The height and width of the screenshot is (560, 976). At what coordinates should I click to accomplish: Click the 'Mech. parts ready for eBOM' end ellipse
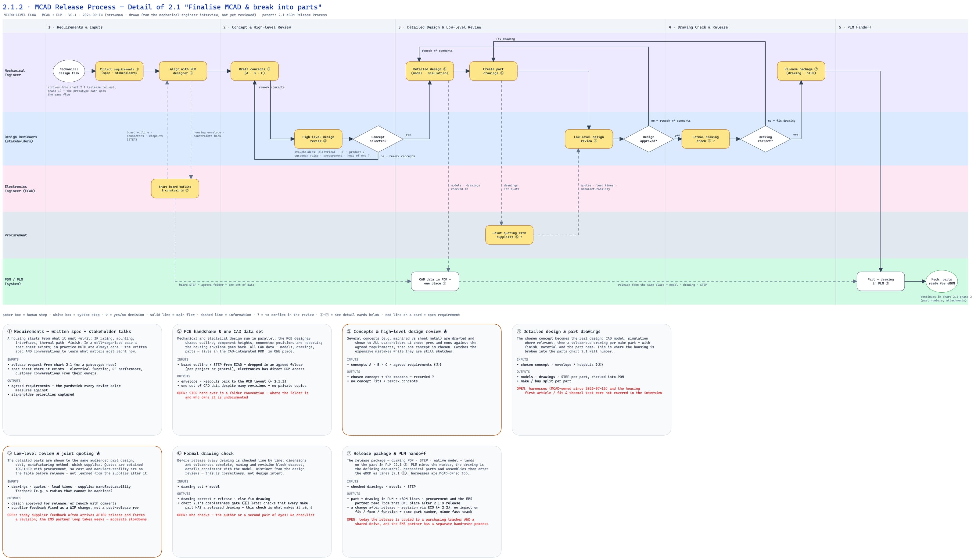click(942, 282)
